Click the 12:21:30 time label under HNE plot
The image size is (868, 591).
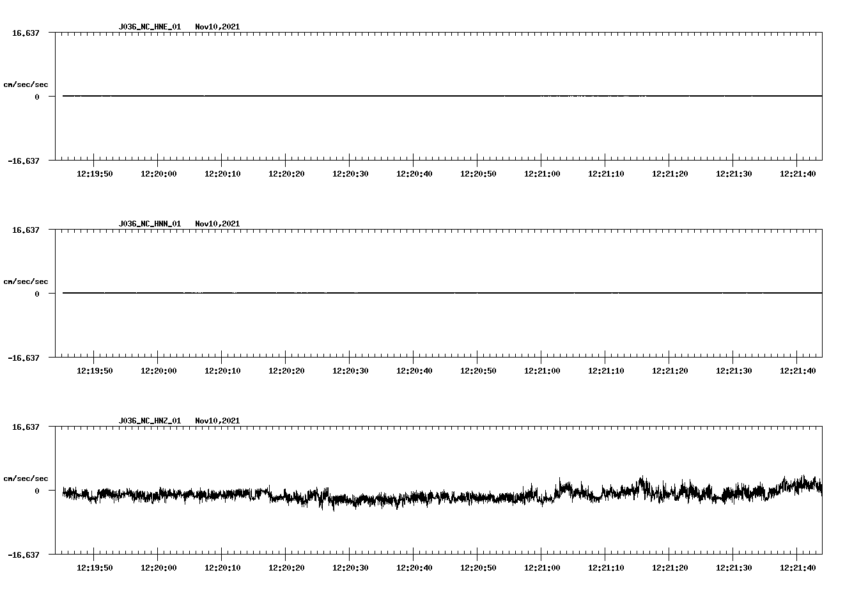(x=734, y=174)
